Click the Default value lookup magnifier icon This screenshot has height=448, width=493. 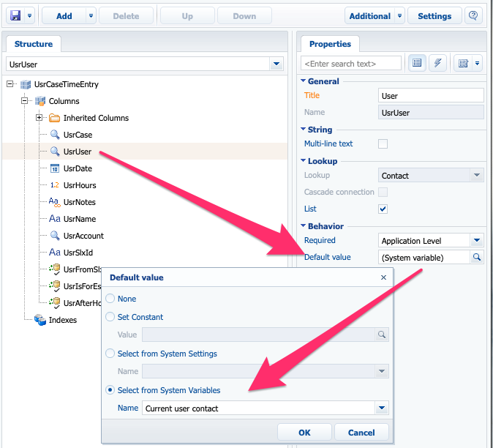[477, 258]
